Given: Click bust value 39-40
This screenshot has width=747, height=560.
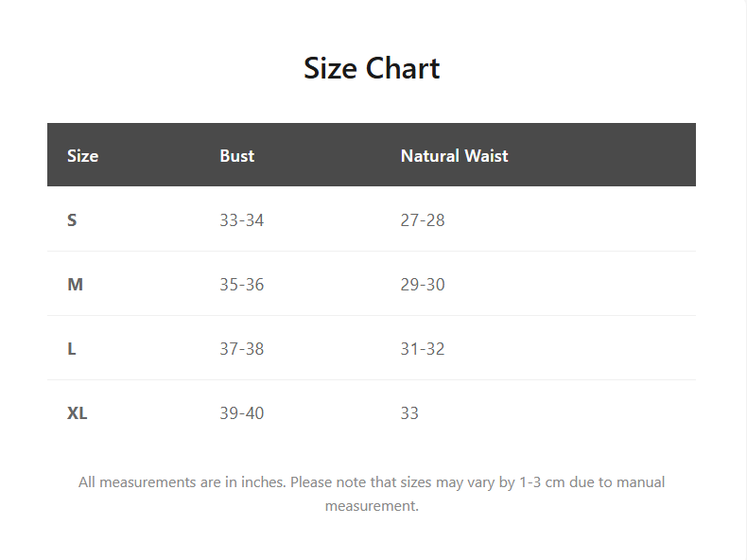Looking at the screenshot, I should coord(241,413).
